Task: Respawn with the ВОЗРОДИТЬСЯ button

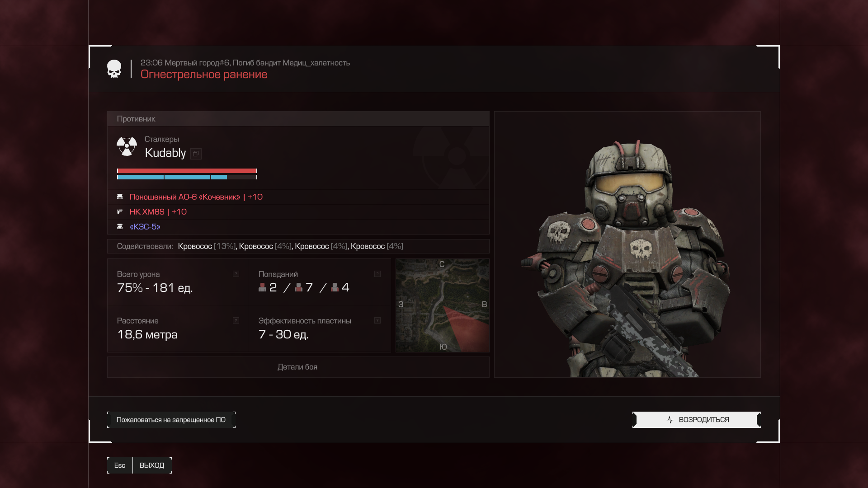Action: tap(696, 420)
